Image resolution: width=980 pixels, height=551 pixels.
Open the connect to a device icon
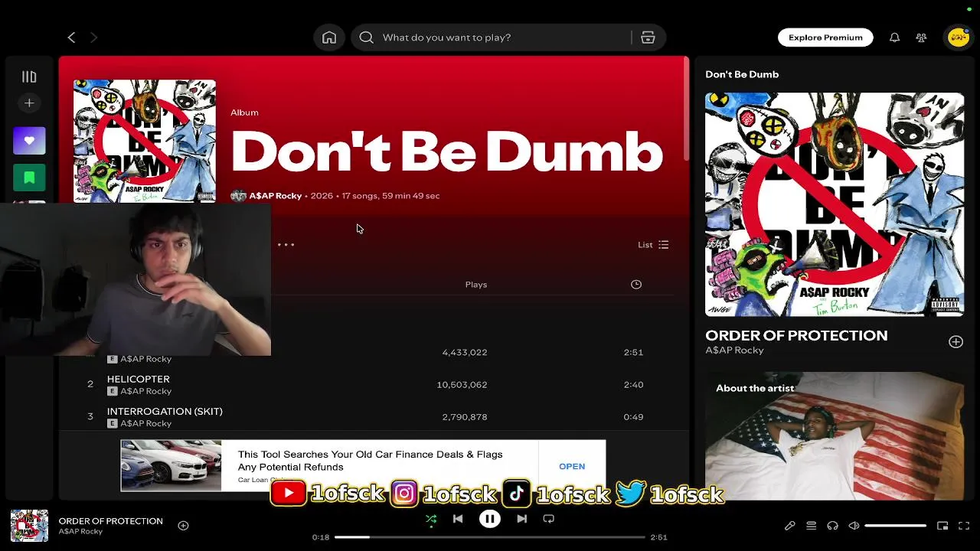(832, 526)
